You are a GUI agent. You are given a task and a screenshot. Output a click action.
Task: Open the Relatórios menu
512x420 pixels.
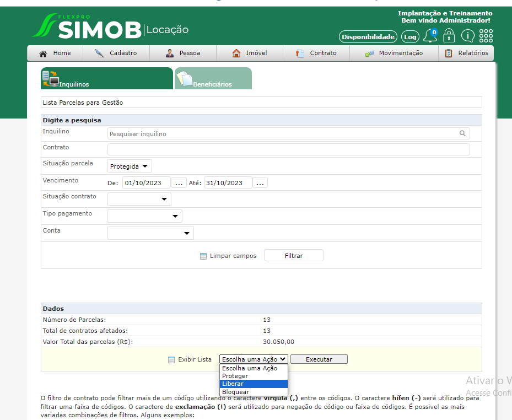click(466, 53)
